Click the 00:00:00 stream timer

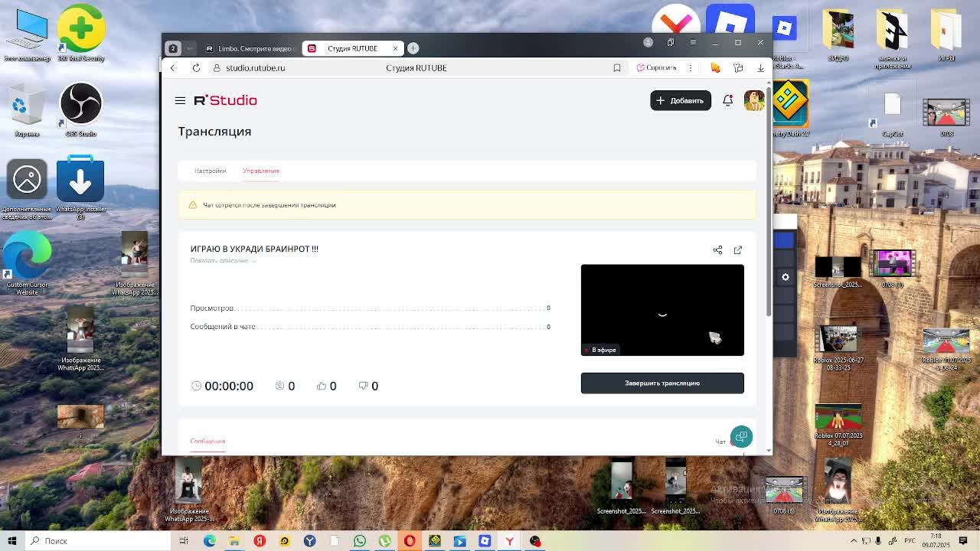tap(229, 386)
